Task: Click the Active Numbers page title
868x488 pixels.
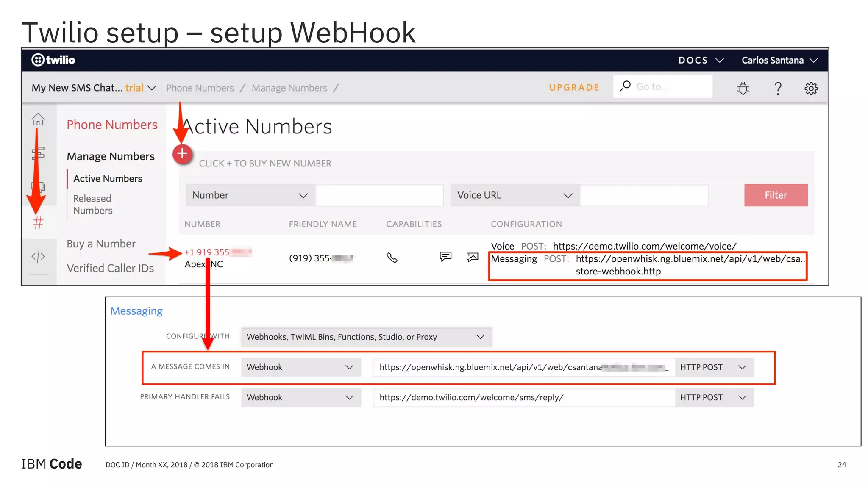Action: click(257, 127)
